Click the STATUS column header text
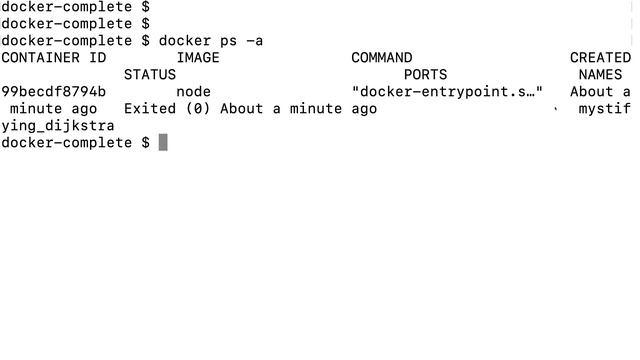640x360 pixels. coord(150,75)
